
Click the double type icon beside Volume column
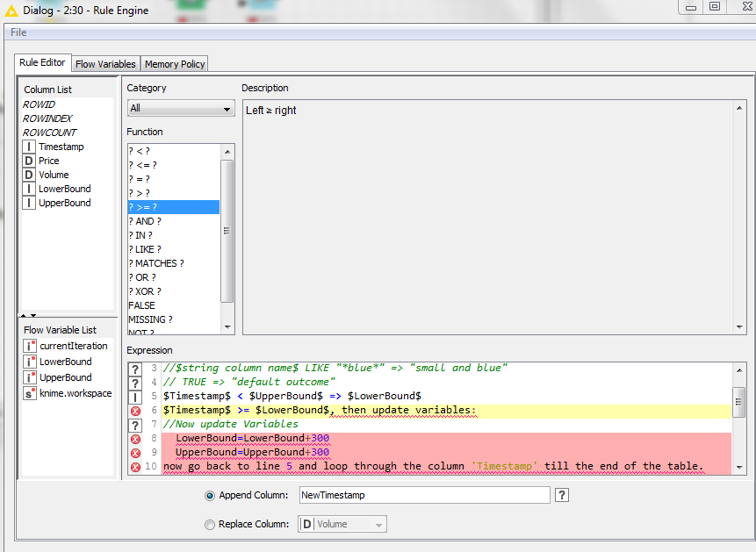29,175
